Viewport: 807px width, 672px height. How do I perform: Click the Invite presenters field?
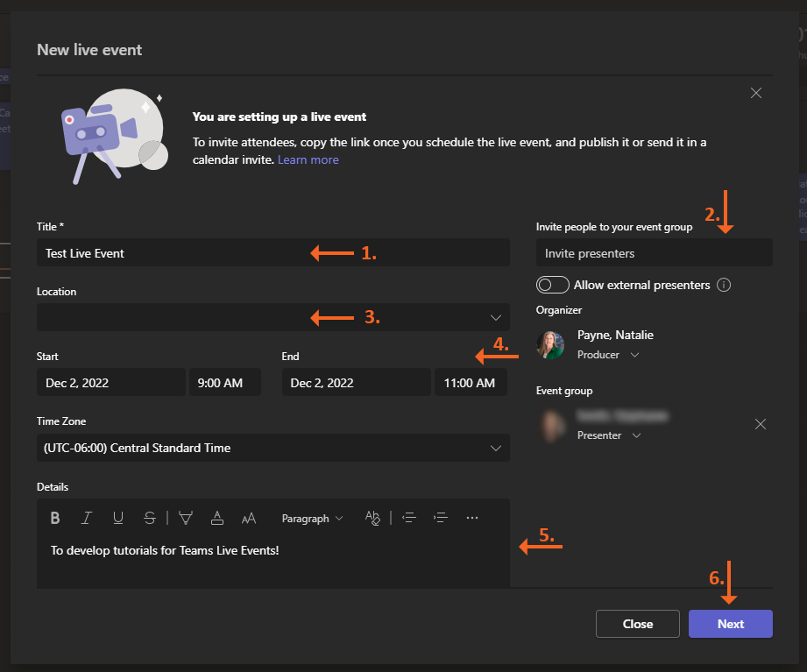point(654,253)
